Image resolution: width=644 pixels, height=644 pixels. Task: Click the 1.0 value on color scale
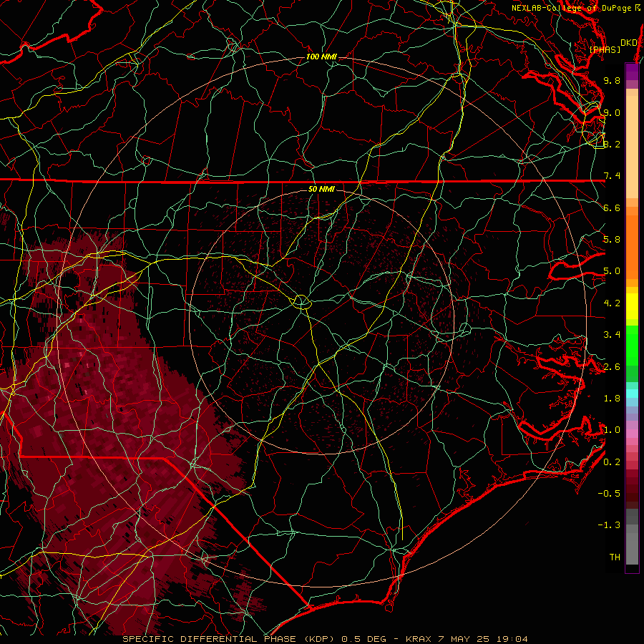612,430
